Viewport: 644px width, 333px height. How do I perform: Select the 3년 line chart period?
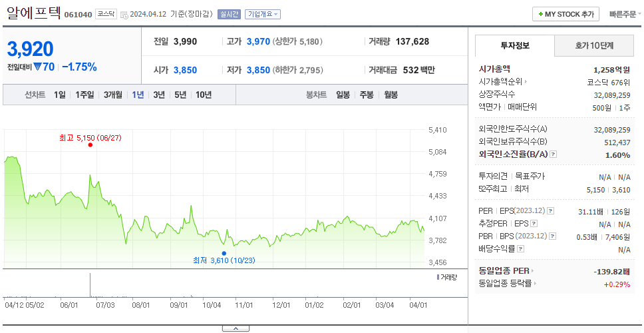click(x=159, y=95)
